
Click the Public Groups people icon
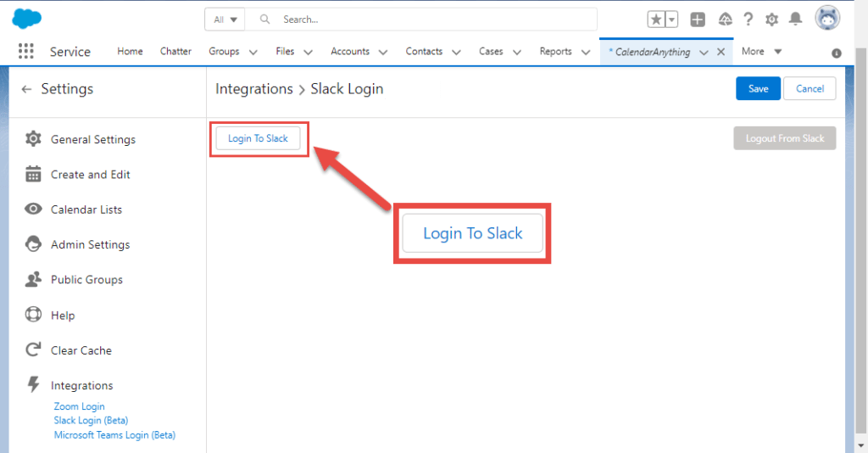pyautogui.click(x=33, y=279)
